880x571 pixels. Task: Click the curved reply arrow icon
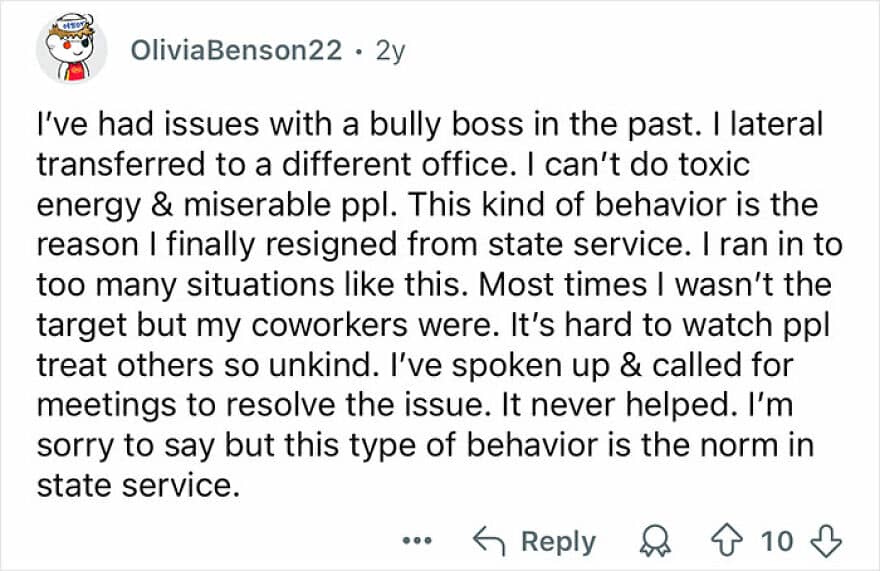(x=489, y=541)
